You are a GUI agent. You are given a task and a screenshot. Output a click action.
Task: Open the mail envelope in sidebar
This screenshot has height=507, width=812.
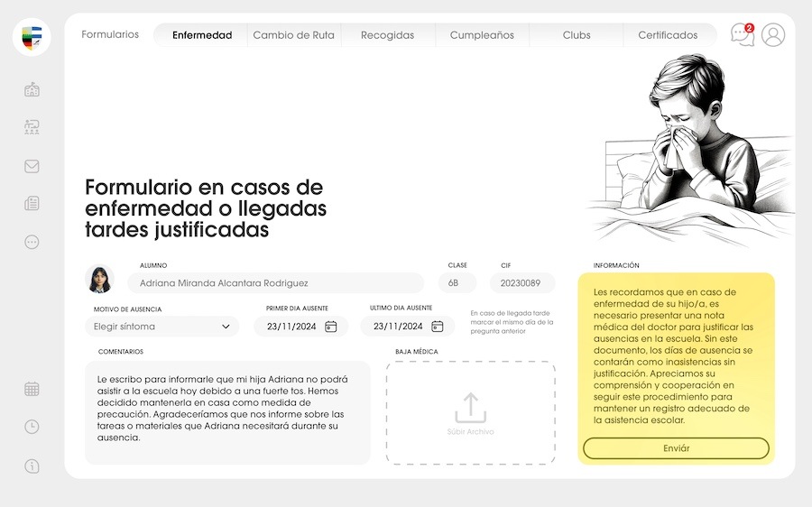tap(32, 166)
